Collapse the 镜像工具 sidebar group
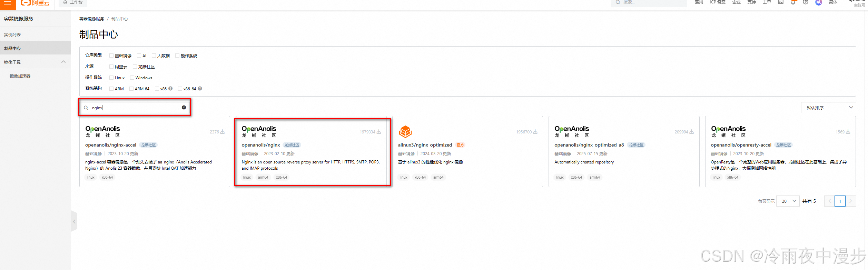Viewport: 868px width, 270px height. coord(63,62)
